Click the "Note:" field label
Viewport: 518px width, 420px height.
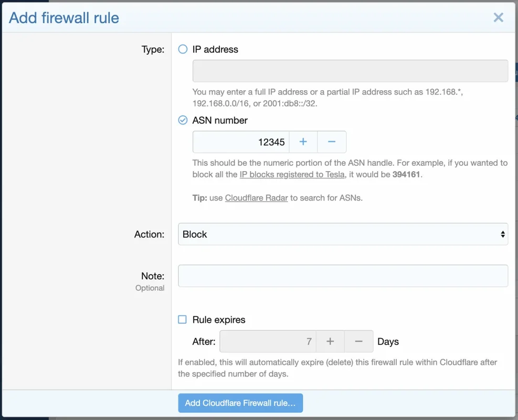pyautogui.click(x=152, y=276)
